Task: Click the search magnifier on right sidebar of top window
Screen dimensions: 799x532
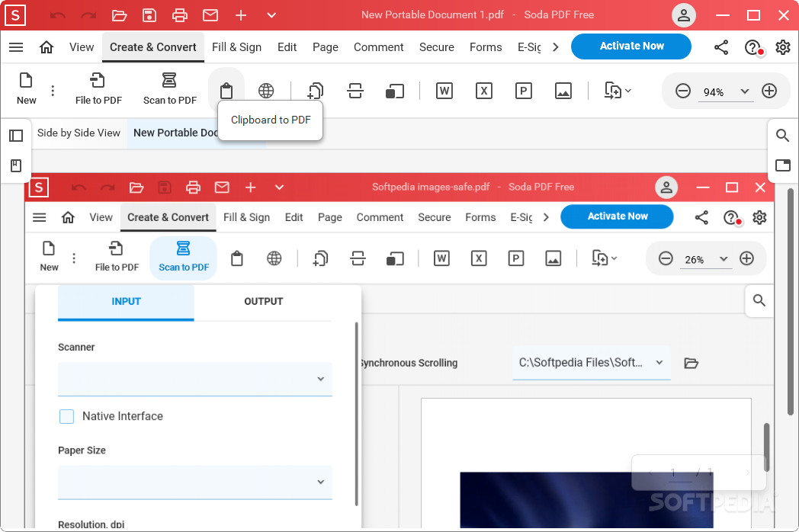Action: pyautogui.click(x=783, y=135)
